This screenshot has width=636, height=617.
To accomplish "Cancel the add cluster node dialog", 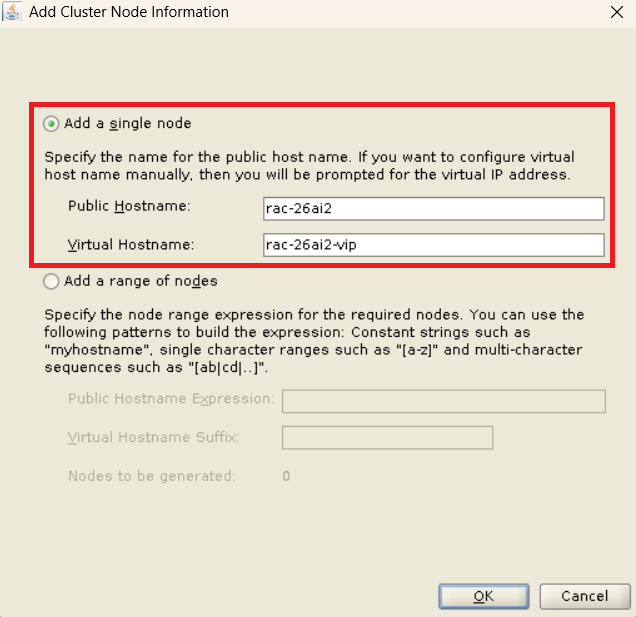I will 584,596.
